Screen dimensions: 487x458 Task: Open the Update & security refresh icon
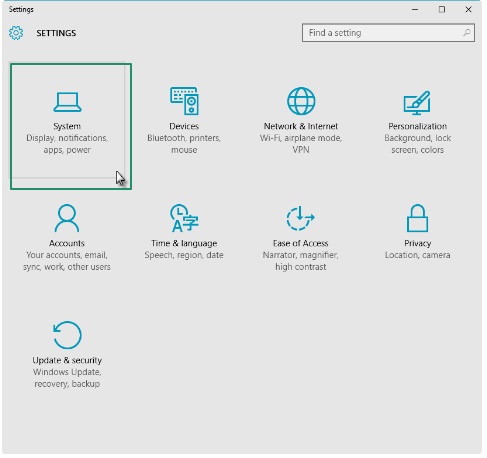pos(67,335)
